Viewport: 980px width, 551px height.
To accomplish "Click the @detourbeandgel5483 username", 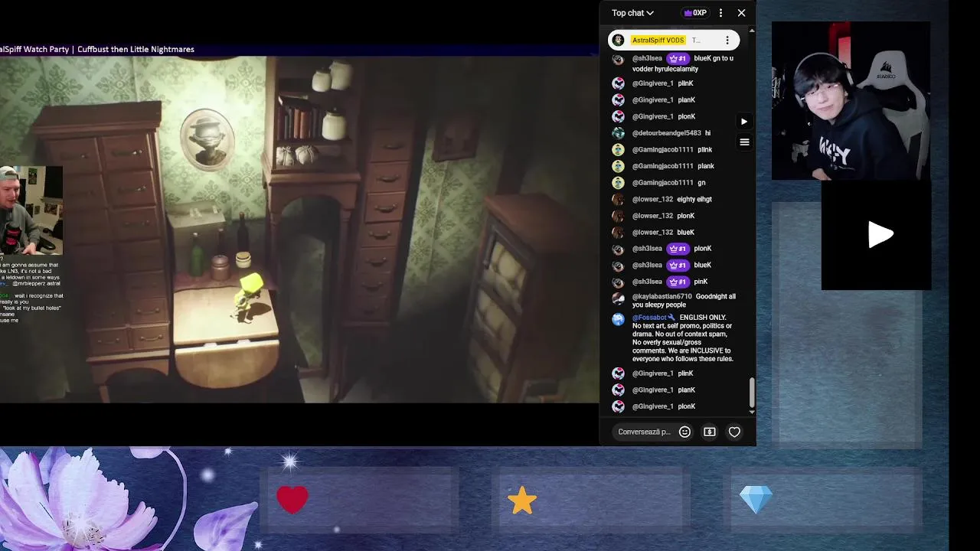I will [x=666, y=133].
